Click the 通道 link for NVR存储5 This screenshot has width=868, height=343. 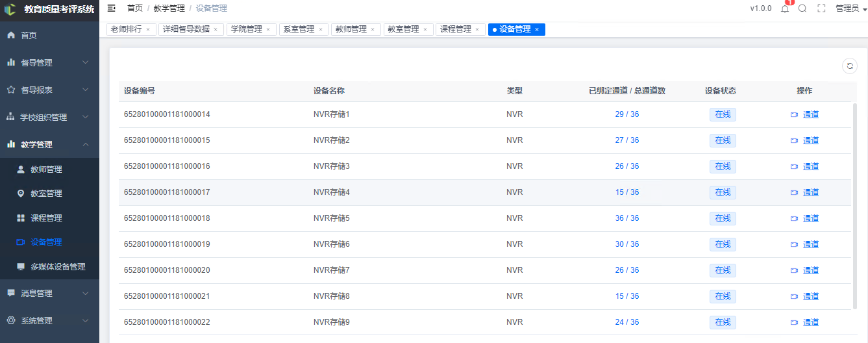point(810,218)
